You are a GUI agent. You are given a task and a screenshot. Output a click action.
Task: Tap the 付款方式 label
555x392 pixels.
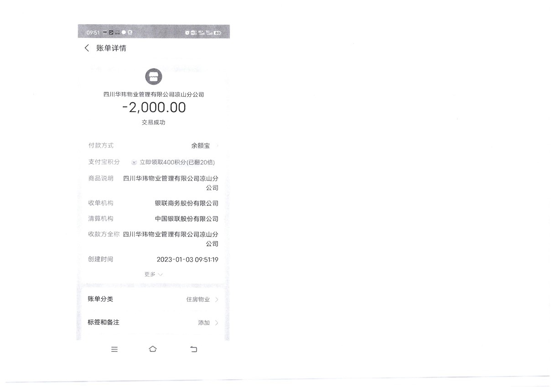pyautogui.click(x=101, y=145)
